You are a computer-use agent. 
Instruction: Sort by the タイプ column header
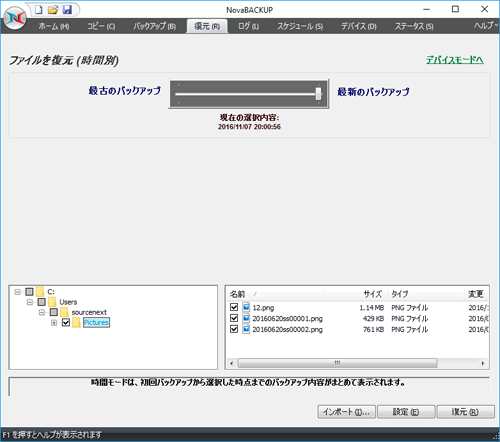tap(425, 294)
